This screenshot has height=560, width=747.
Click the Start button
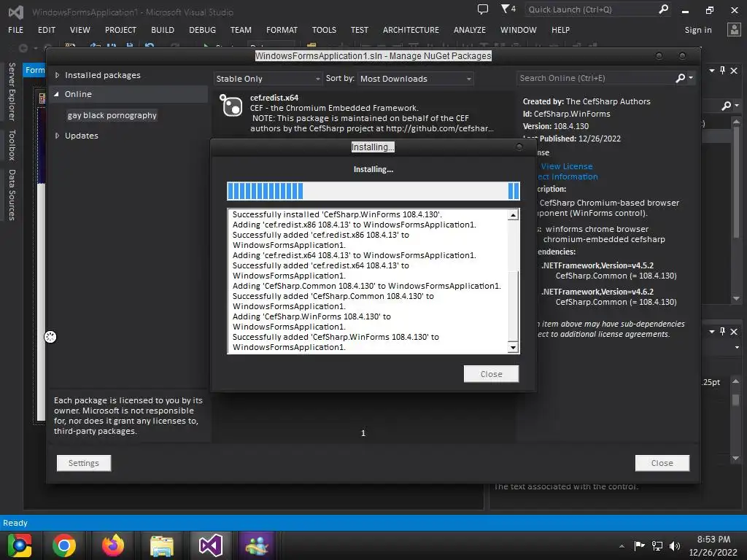19,545
